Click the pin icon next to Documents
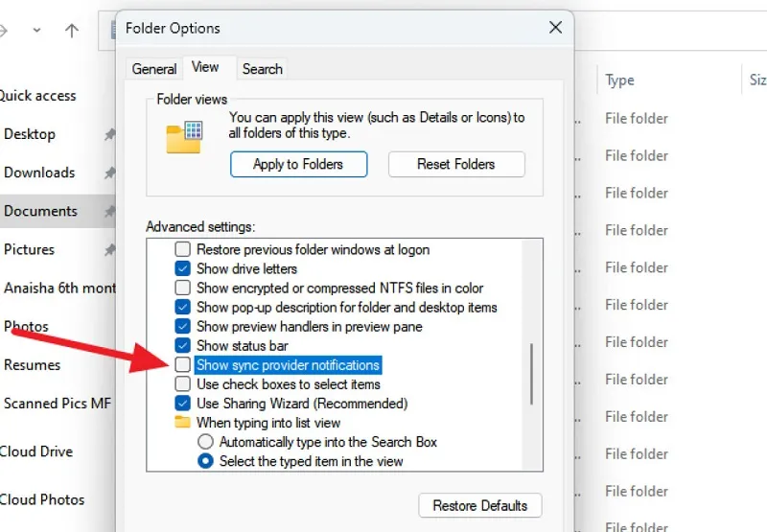The image size is (767, 532). (110, 211)
